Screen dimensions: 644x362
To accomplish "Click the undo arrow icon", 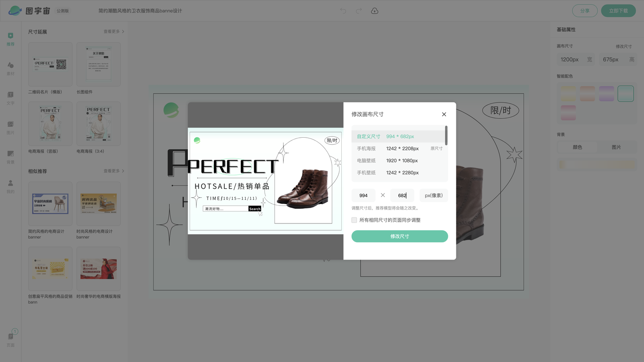I will [343, 11].
